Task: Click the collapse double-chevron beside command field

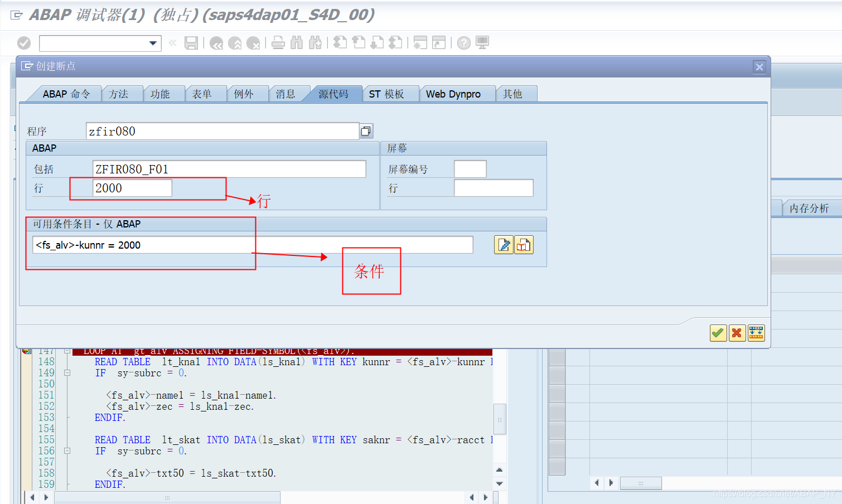Action: (x=172, y=43)
